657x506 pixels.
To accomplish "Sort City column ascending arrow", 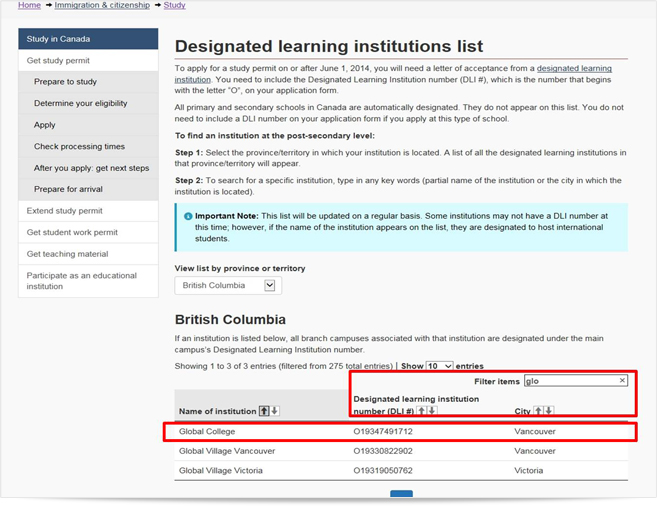I will click(x=538, y=411).
